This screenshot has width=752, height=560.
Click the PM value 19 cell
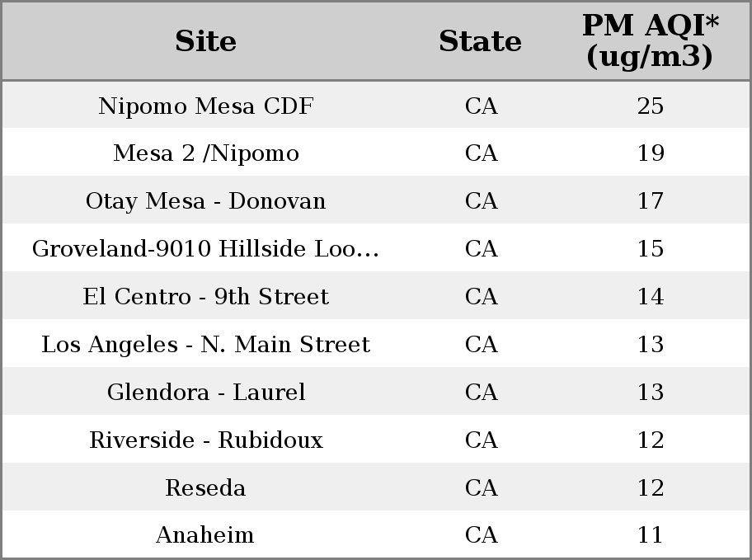[651, 153]
